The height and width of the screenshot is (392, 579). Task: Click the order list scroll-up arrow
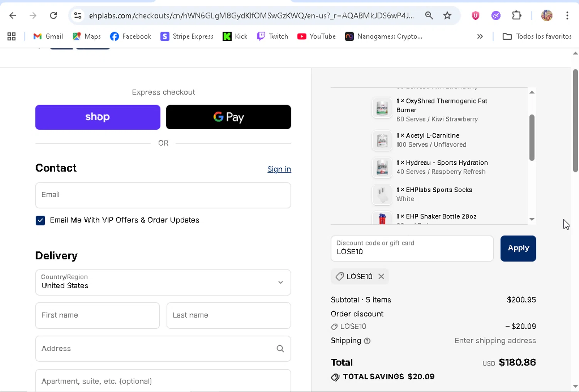[x=532, y=92]
